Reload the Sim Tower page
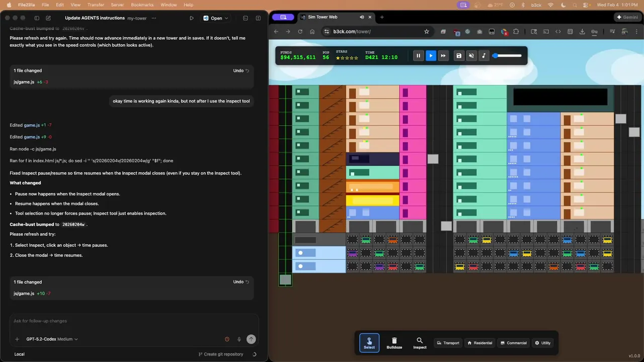Viewport: 644px width, 362px height. point(300,32)
